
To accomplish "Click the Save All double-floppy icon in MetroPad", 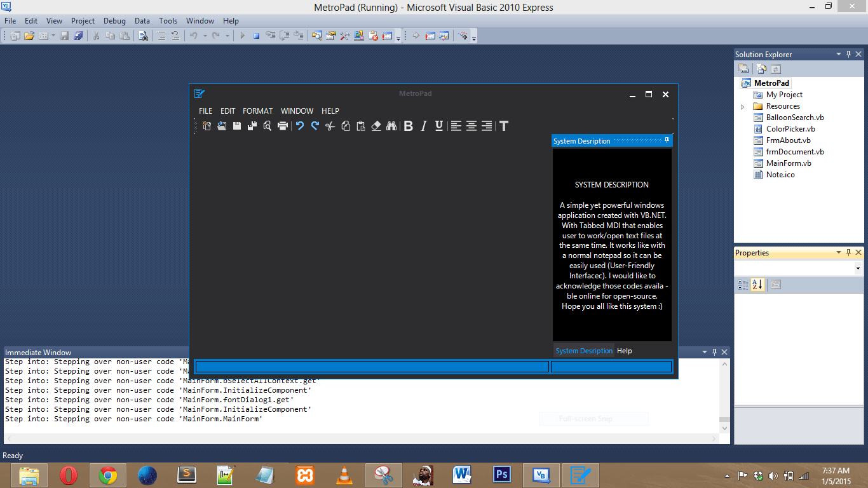I will point(252,126).
